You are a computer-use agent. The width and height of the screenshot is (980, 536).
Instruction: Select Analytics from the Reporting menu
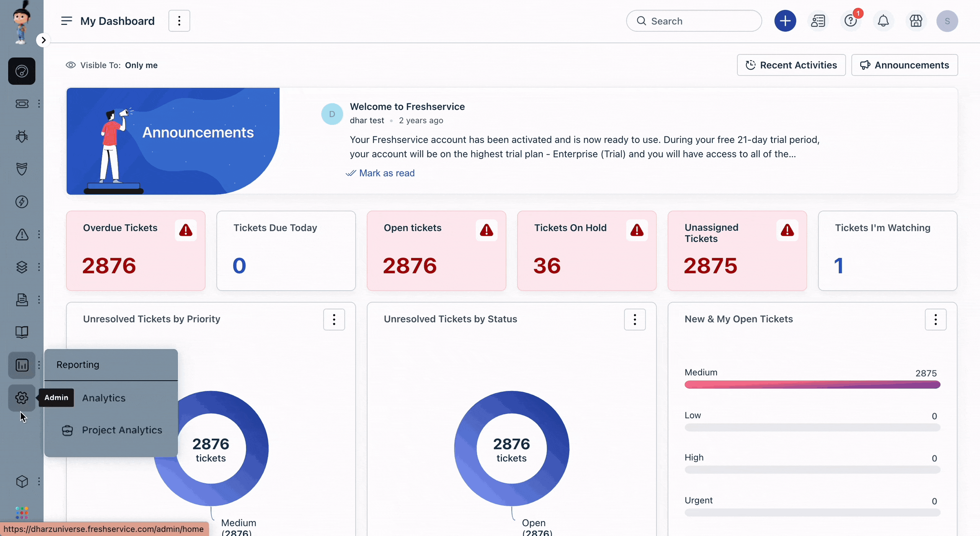pos(104,397)
